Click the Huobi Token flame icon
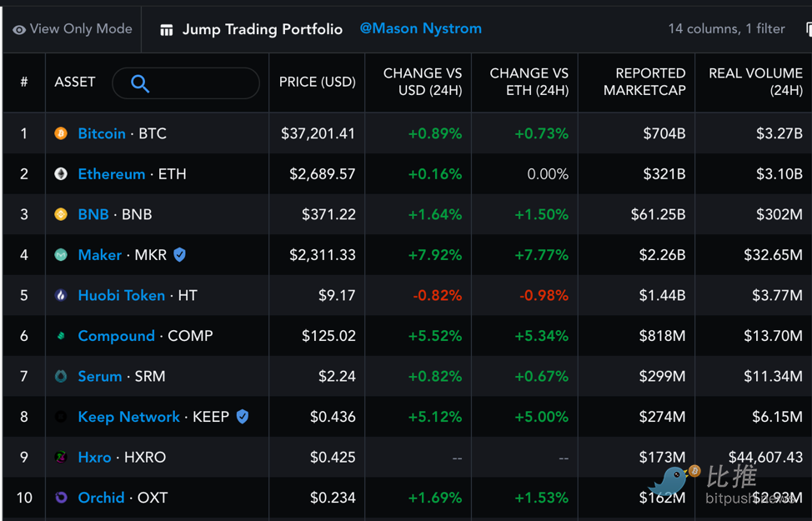This screenshot has width=812, height=521. (x=61, y=295)
